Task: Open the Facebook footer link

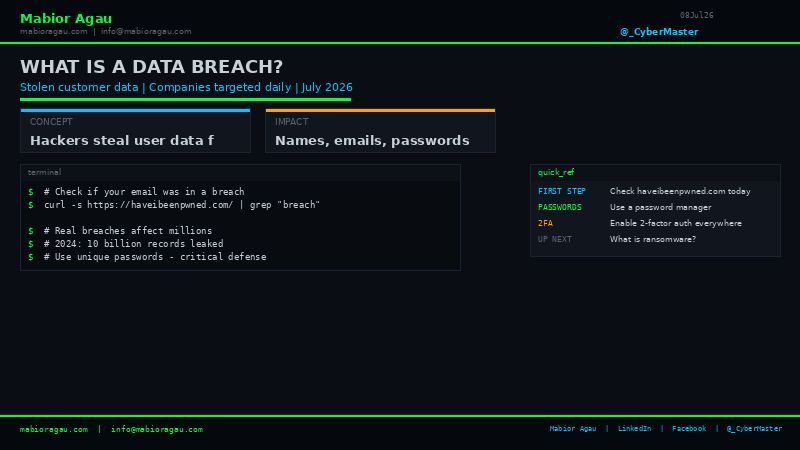Action: tap(689, 429)
